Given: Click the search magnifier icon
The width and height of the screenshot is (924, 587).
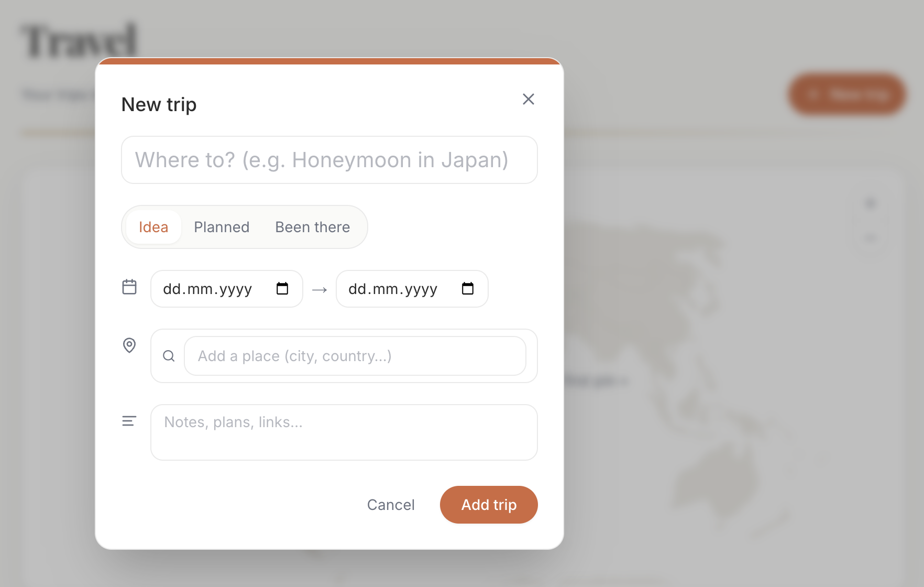Looking at the screenshot, I should [169, 356].
